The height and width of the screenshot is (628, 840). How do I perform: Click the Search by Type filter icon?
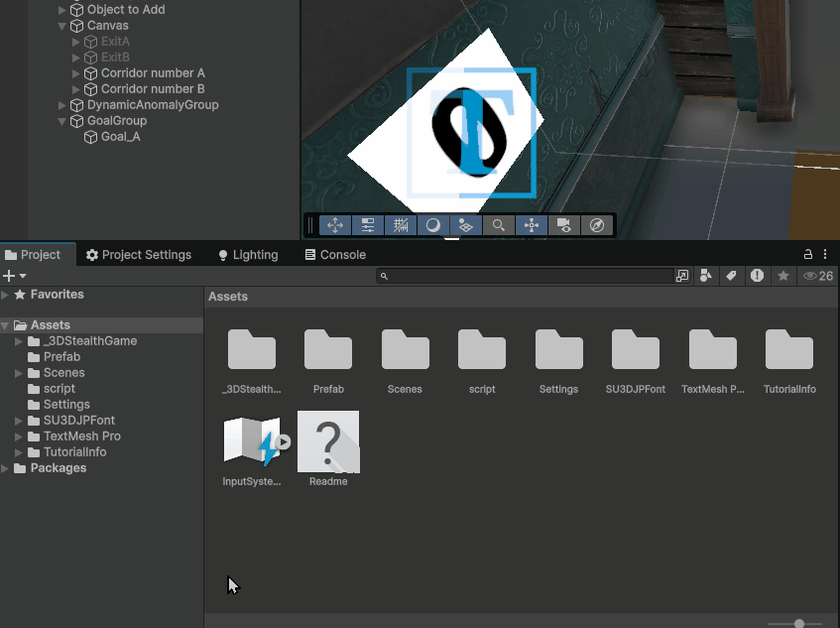706,276
